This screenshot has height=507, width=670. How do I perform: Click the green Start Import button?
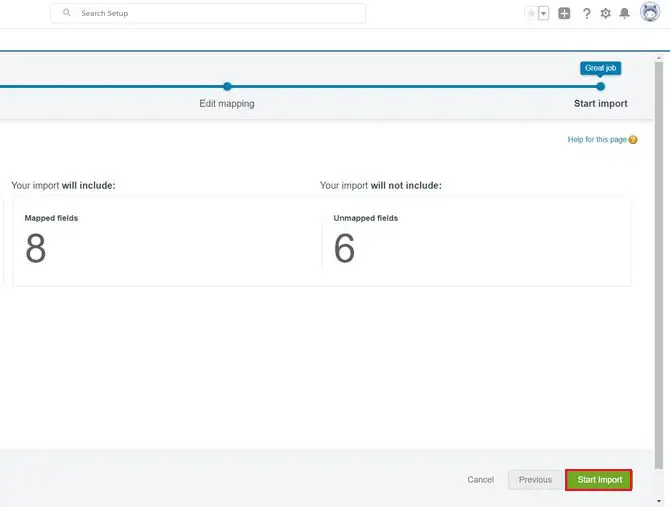pos(599,480)
